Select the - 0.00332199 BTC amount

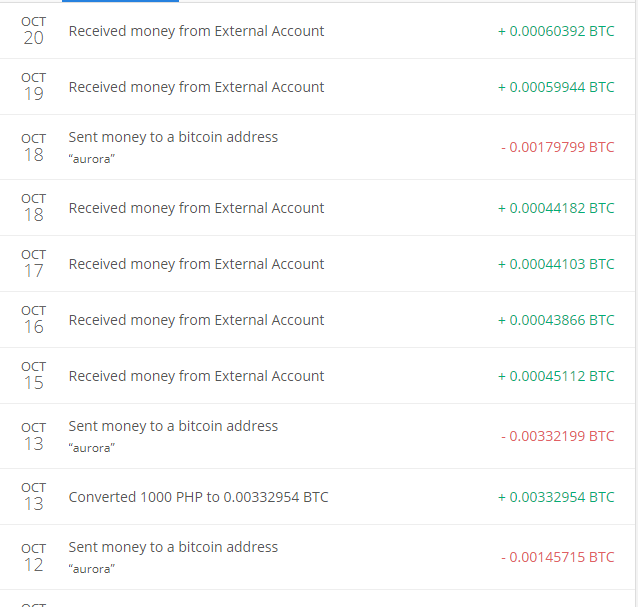tap(558, 436)
